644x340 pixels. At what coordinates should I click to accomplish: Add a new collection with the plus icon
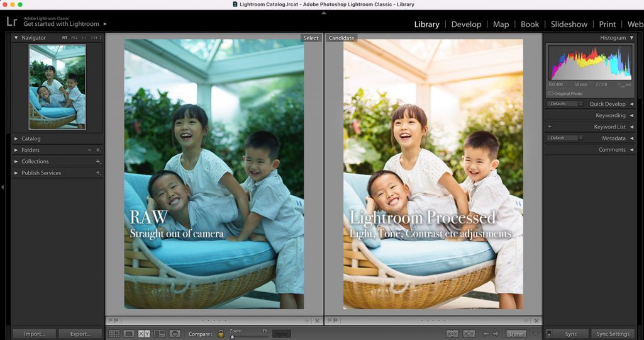(x=98, y=162)
